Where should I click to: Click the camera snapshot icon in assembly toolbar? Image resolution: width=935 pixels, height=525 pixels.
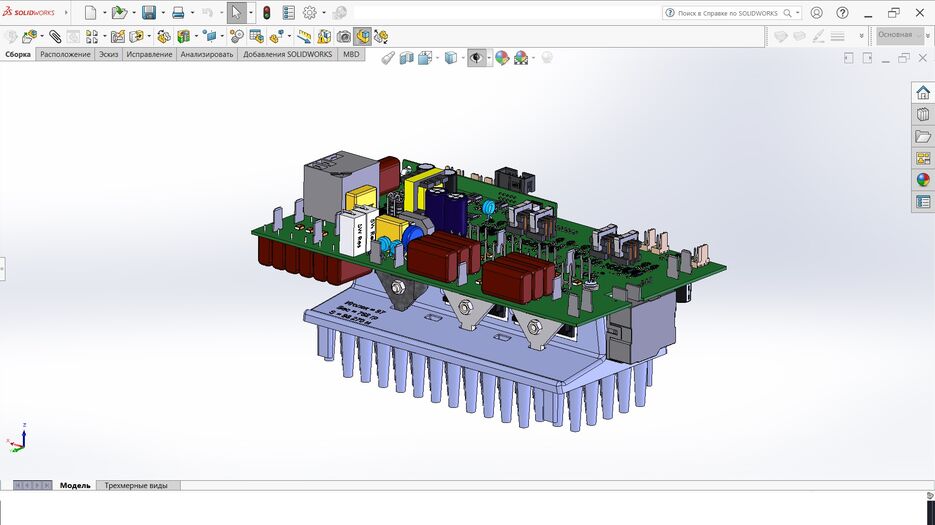[x=344, y=36]
